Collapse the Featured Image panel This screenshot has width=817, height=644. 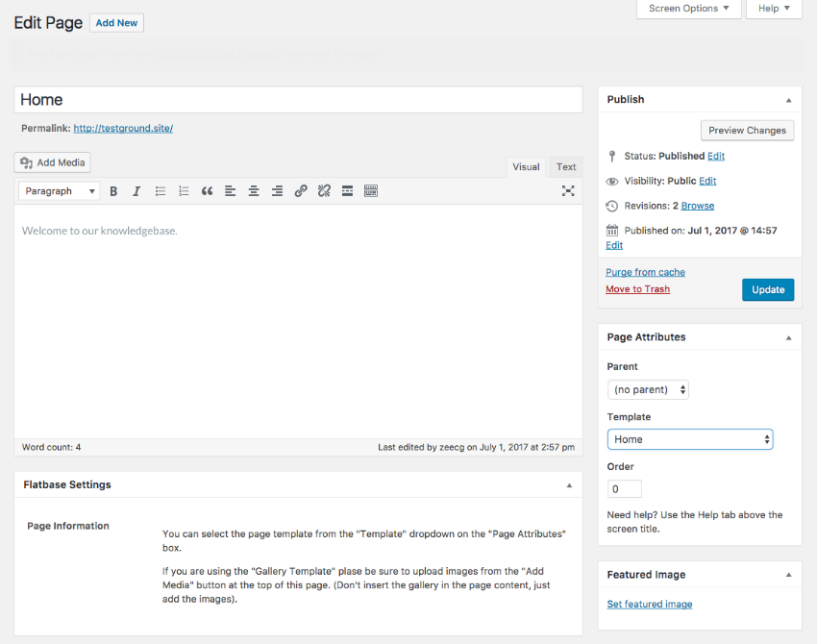pyautogui.click(x=788, y=575)
